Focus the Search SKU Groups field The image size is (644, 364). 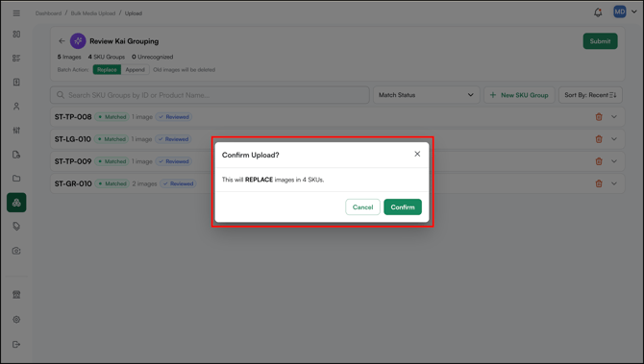[x=210, y=95]
